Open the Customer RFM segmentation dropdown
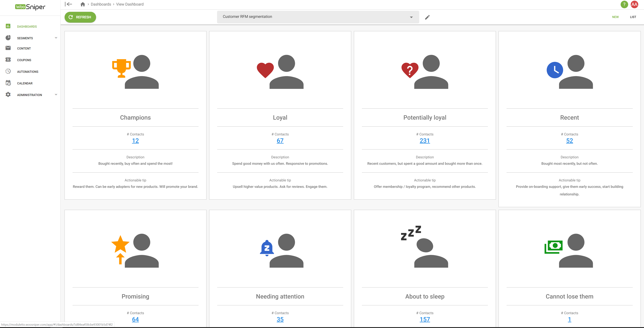The height and width of the screenshot is (328, 644). coord(412,17)
